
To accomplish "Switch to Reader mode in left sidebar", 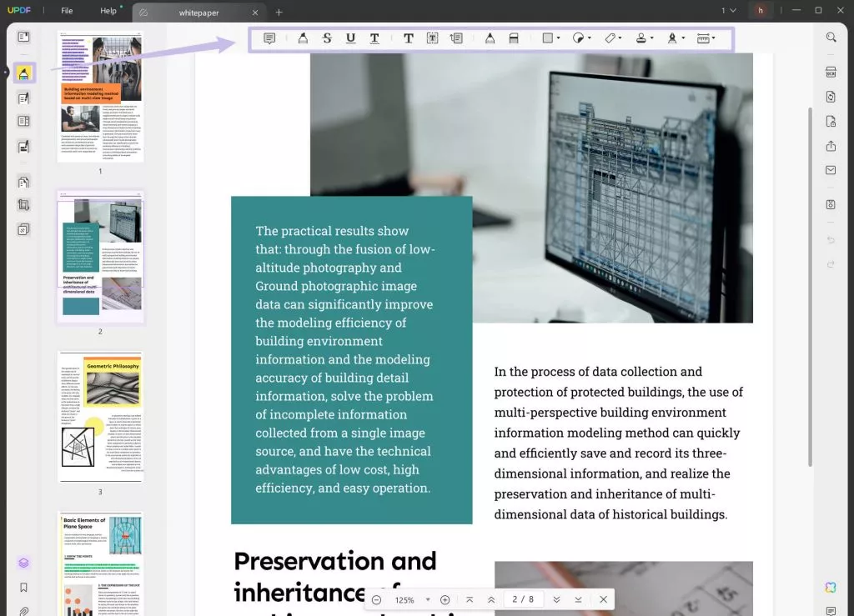I will pos(23,37).
